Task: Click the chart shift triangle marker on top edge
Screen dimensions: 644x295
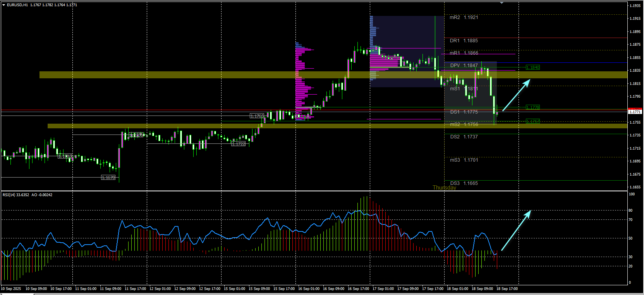Action: 501,3
